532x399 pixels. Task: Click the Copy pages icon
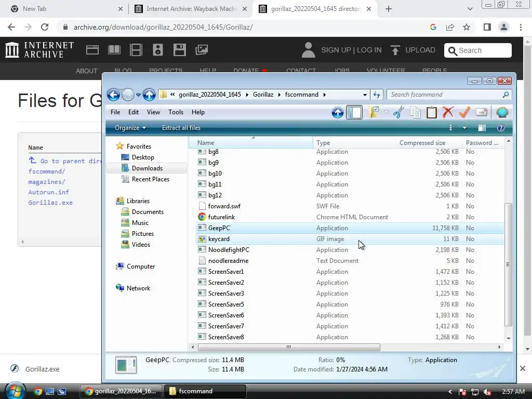coord(415,112)
